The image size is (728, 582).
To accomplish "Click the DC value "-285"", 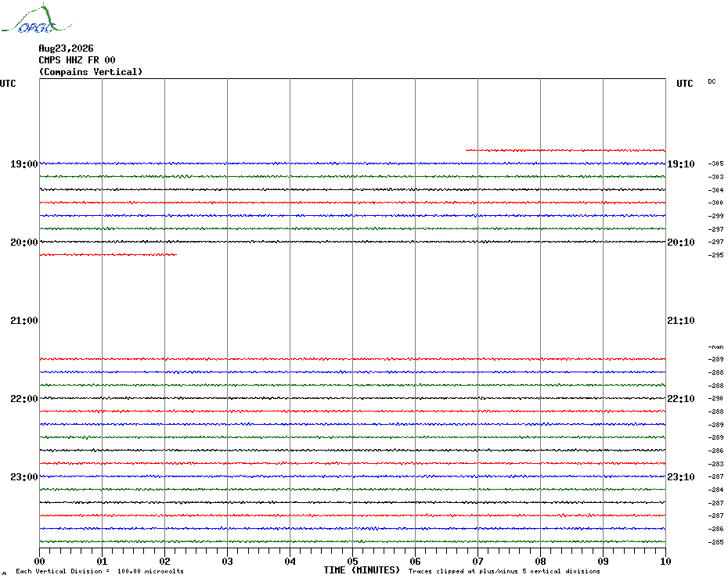I will tap(715, 542).
